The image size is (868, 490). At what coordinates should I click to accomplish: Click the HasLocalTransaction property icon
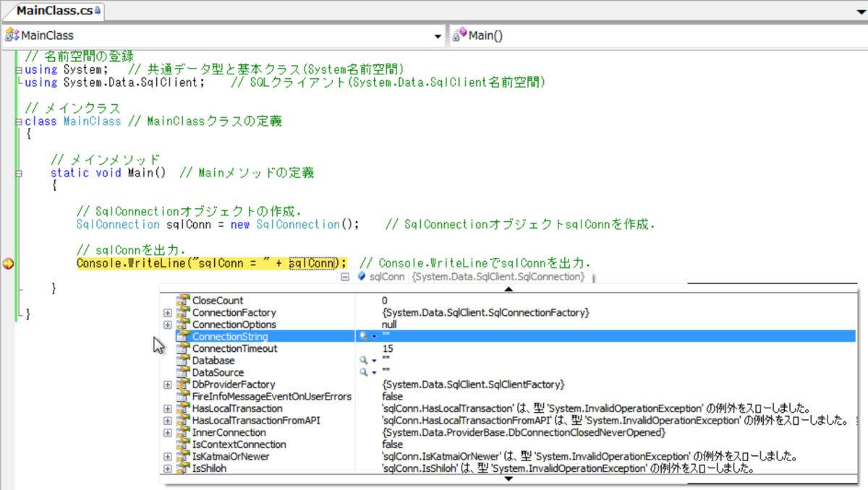tap(183, 408)
